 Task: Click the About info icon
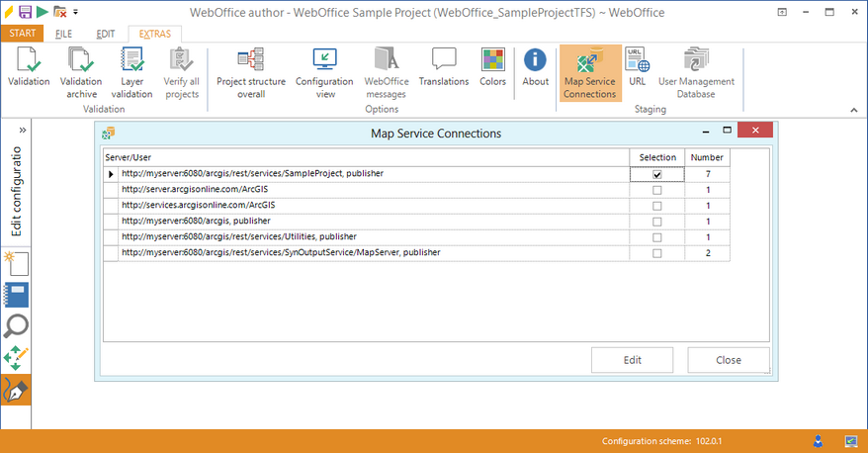(x=536, y=68)
